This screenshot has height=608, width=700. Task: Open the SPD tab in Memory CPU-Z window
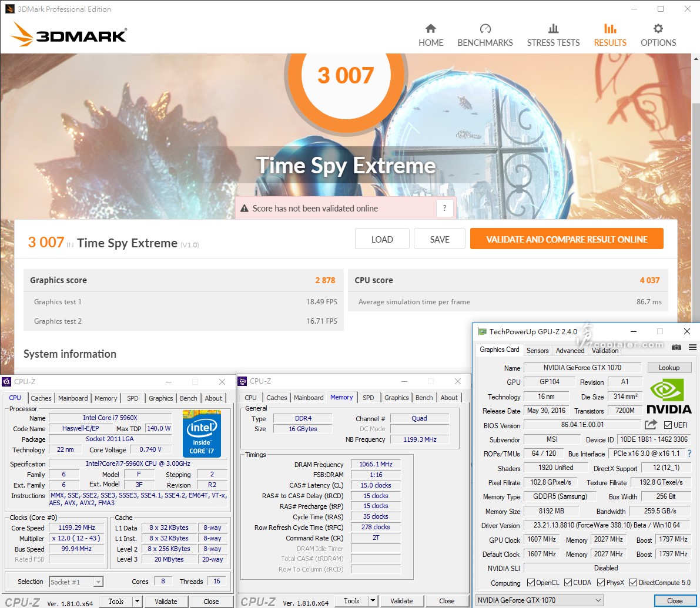[369, 398]
